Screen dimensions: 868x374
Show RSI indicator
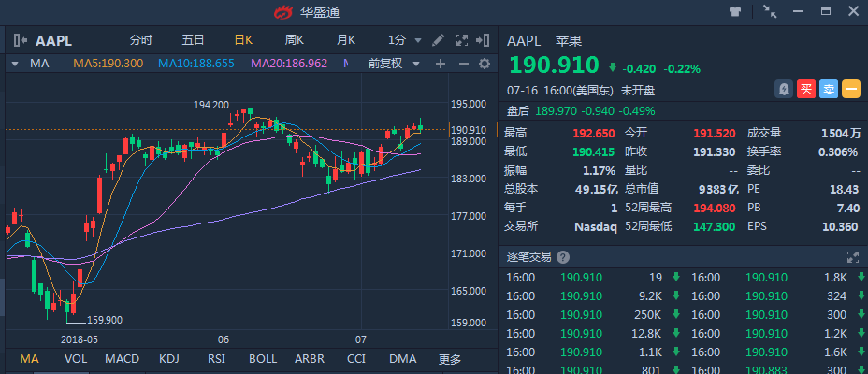pos(216,359)
